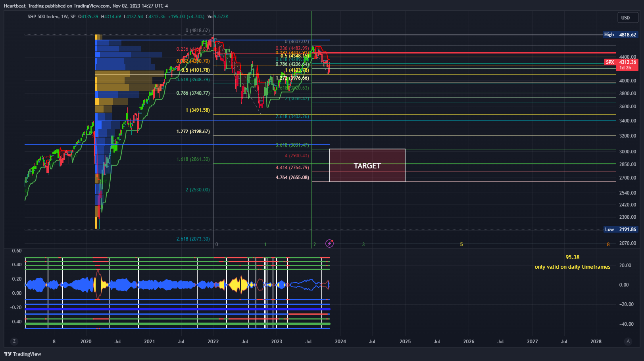Click the Fib time zone marker 8

point(608,244)
